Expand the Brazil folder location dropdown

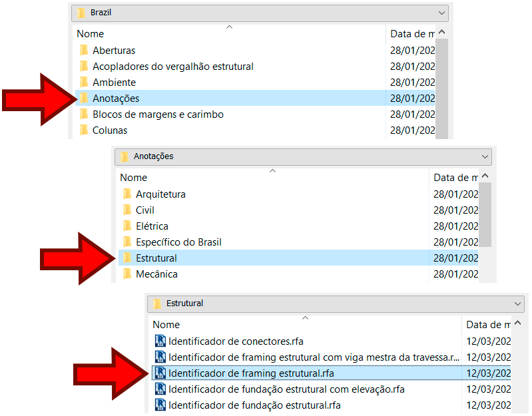[443, 13]
